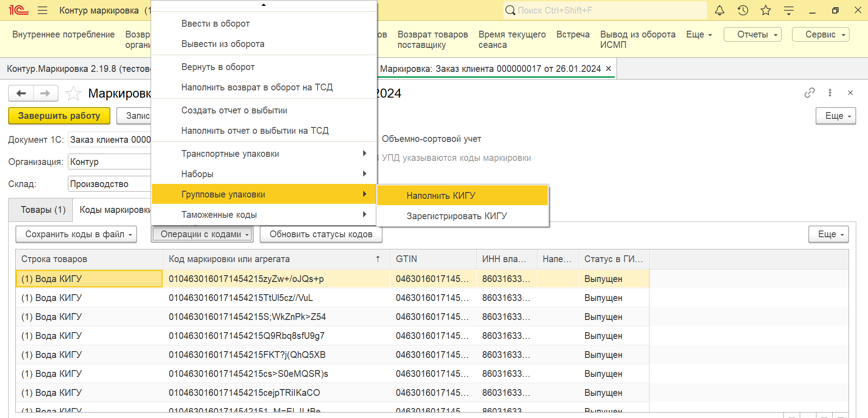Select menu item Вернуть в оборот
The image size is (868, 418).
coord(264,67)
